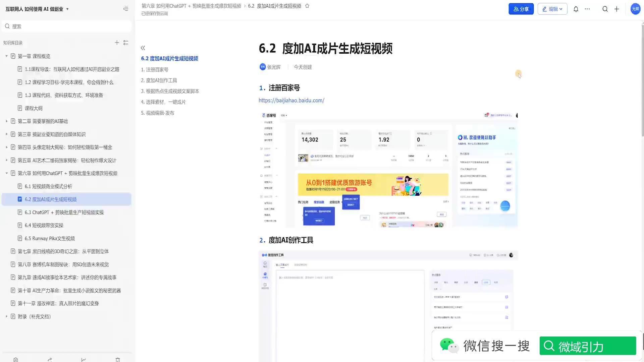
Task: Click the 分享 share button
Action: coord(521,9)
